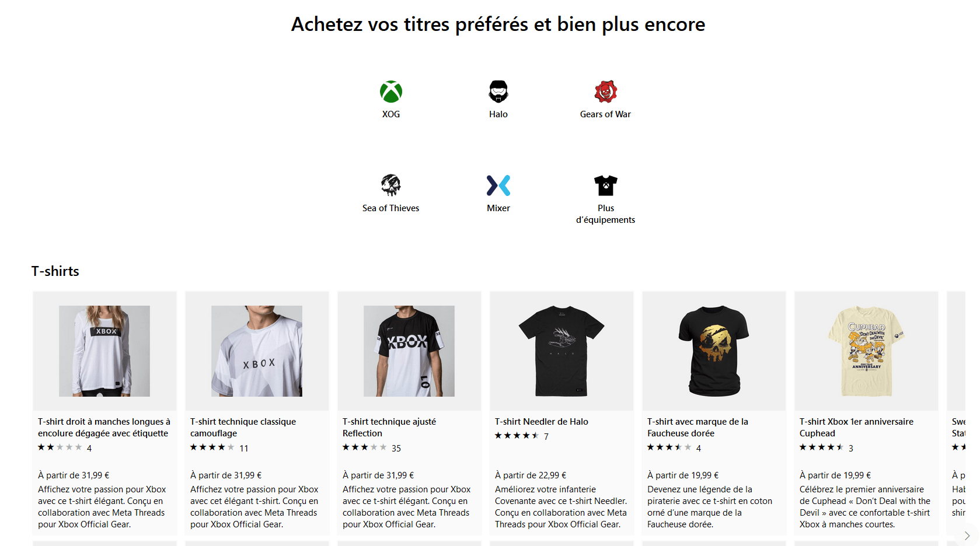Open the Mixer logo icon

(x=498, y=185)
